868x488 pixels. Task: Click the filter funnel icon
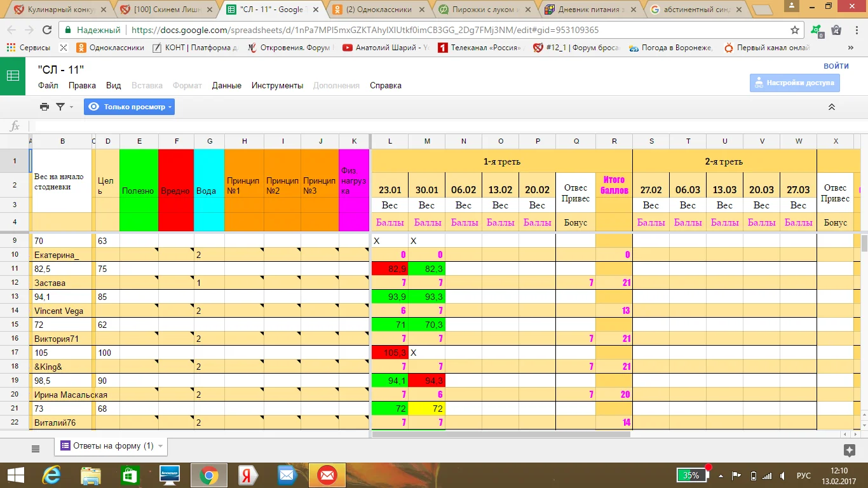point(60,107)
